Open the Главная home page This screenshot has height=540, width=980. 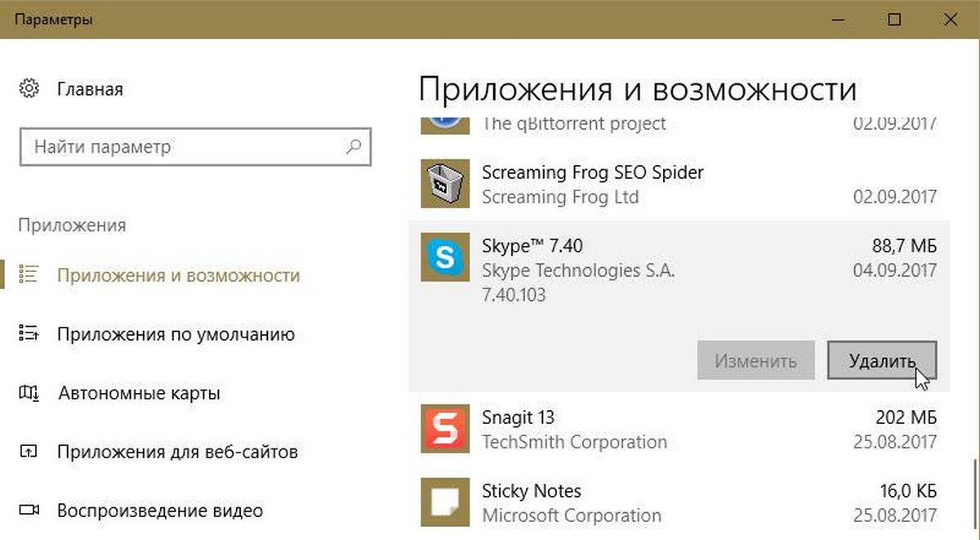(x=90, y=88)
